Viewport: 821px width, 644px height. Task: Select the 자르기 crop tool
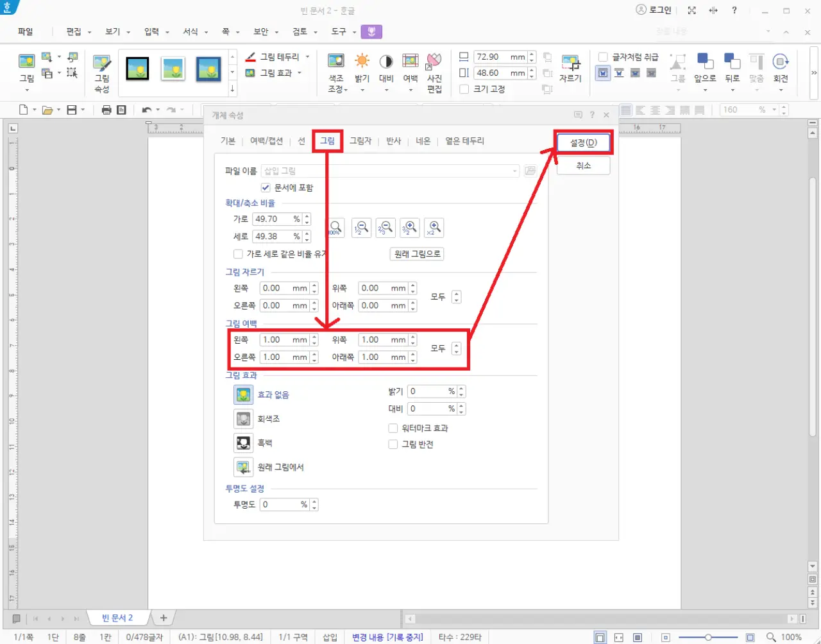tap(570, 69)
